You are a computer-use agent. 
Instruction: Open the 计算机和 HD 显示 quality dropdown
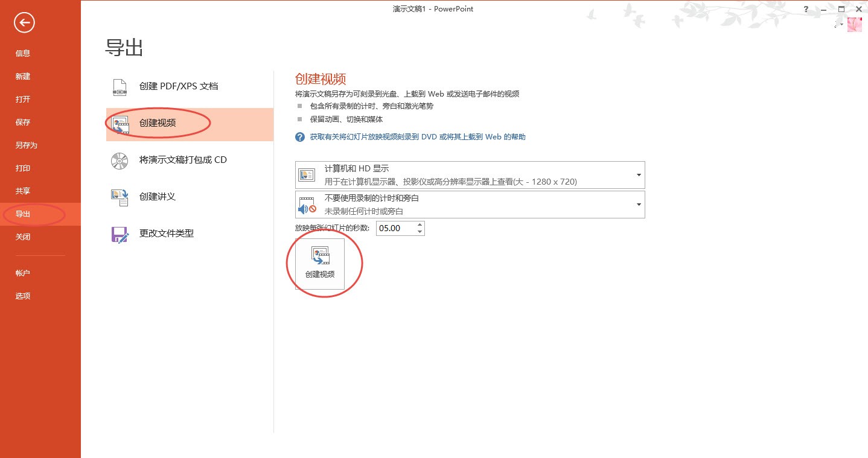tap(638, 174)
